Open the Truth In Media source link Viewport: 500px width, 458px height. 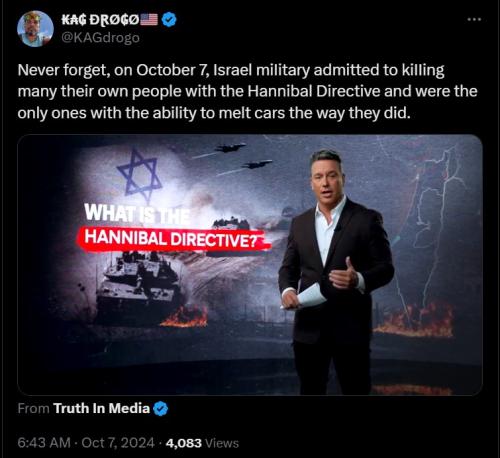(101, 408)
